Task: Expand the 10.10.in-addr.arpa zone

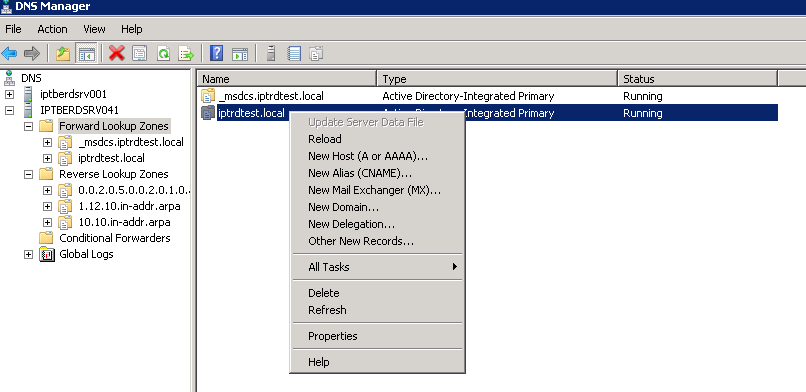Action: pyautogui.click(x=47, y=222)
